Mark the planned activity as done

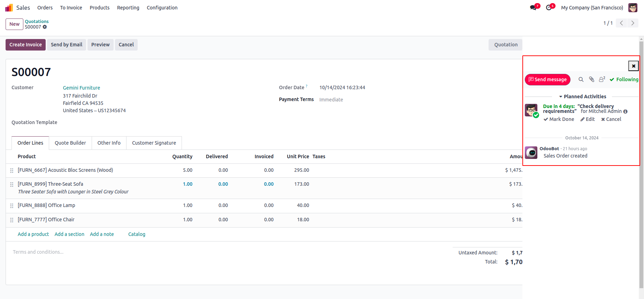[x=559, y=119]
